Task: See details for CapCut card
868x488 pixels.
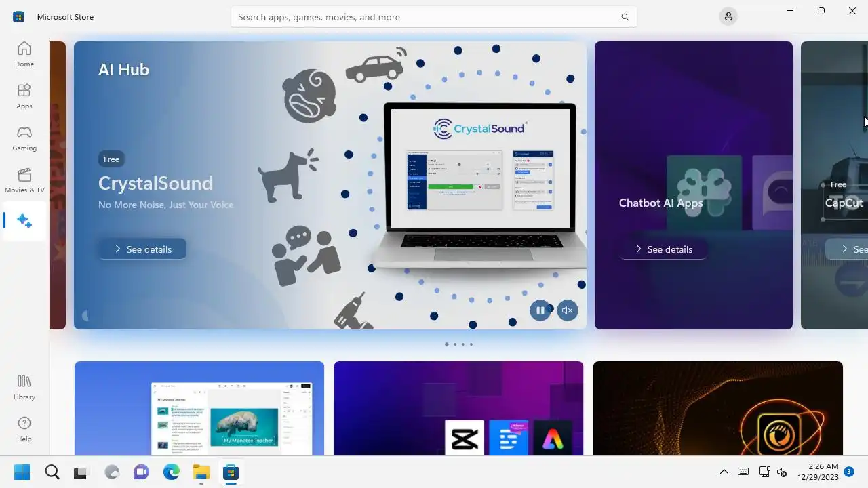Action: coord(846,249)
